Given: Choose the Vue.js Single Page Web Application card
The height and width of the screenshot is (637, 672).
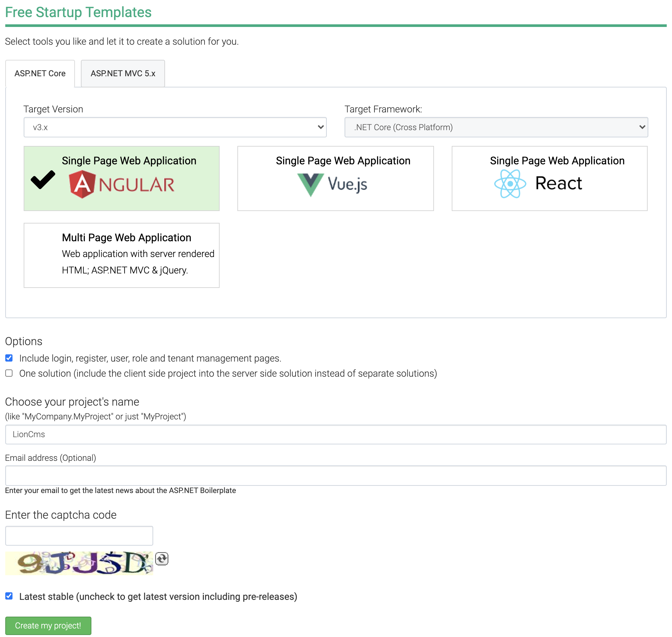Looking at the screenshot, I should click(335, 178).
